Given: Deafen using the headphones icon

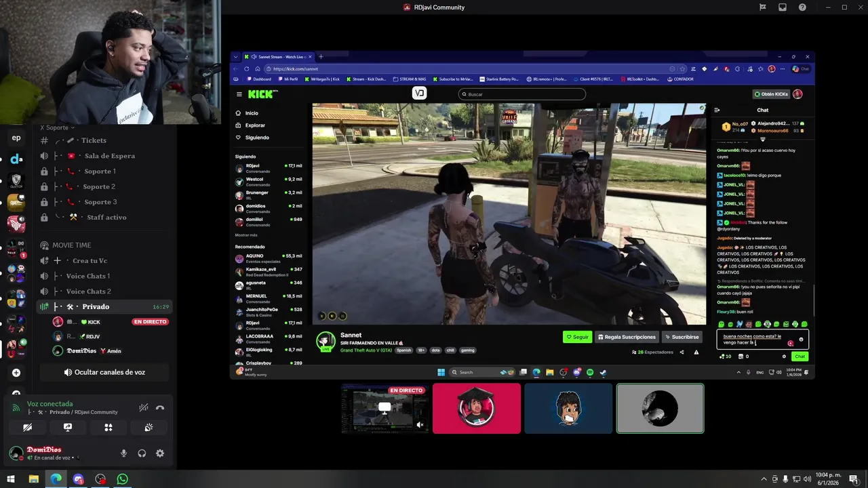Looking at the screenshot, I should tap(142, 453).
